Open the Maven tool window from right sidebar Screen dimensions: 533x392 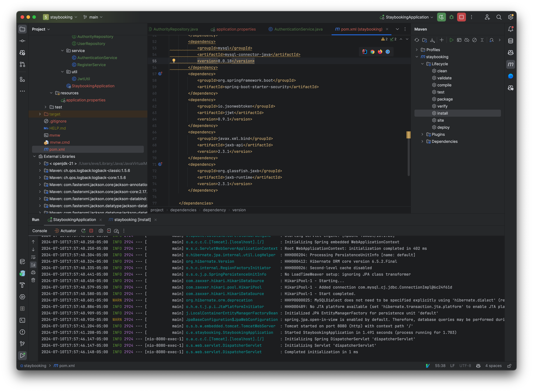click(511, 64)
